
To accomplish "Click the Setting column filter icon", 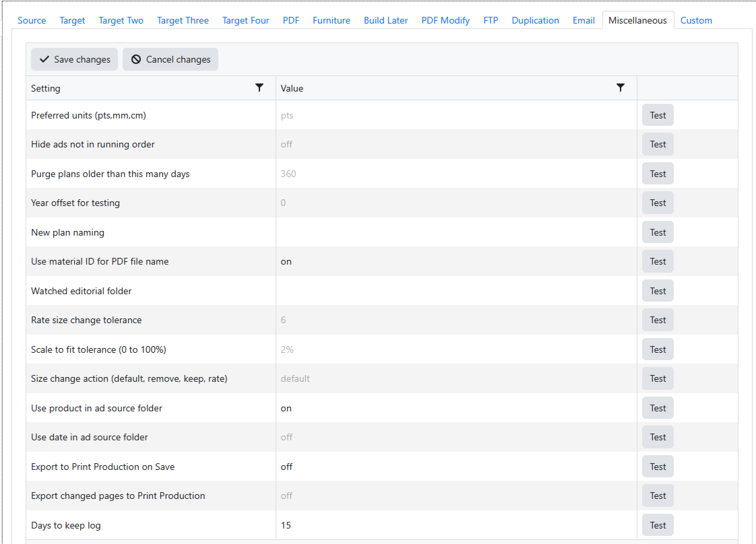I will 259,88.
